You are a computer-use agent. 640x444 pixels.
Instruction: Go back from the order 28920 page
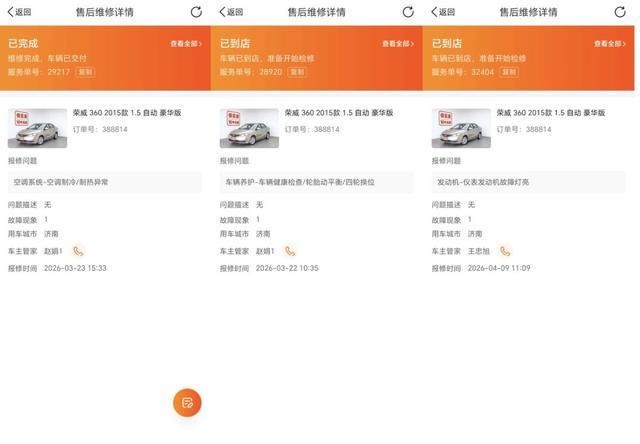(230, 12)
